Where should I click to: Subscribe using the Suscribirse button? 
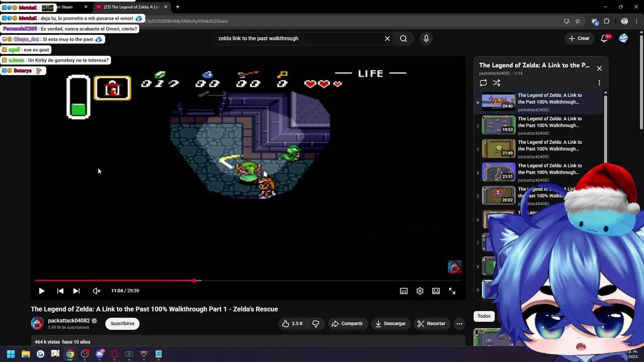coord(122,324)
